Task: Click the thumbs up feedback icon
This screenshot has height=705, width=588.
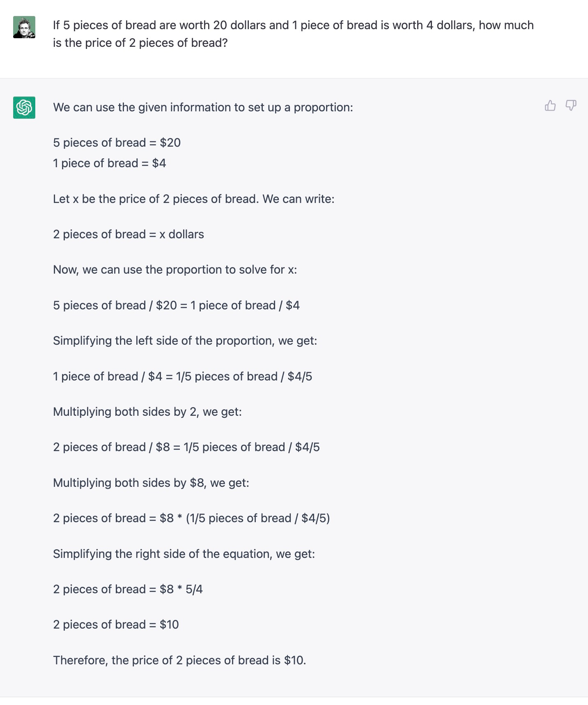Action: (550, 106)
